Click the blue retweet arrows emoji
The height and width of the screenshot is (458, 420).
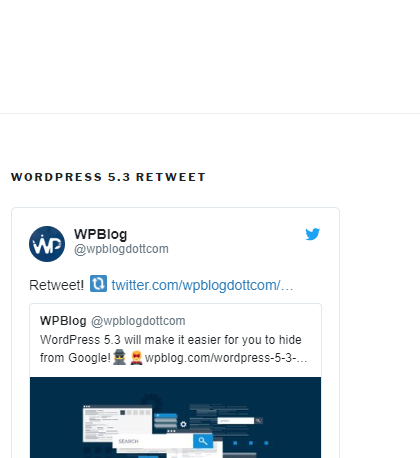tap(98, 284)
